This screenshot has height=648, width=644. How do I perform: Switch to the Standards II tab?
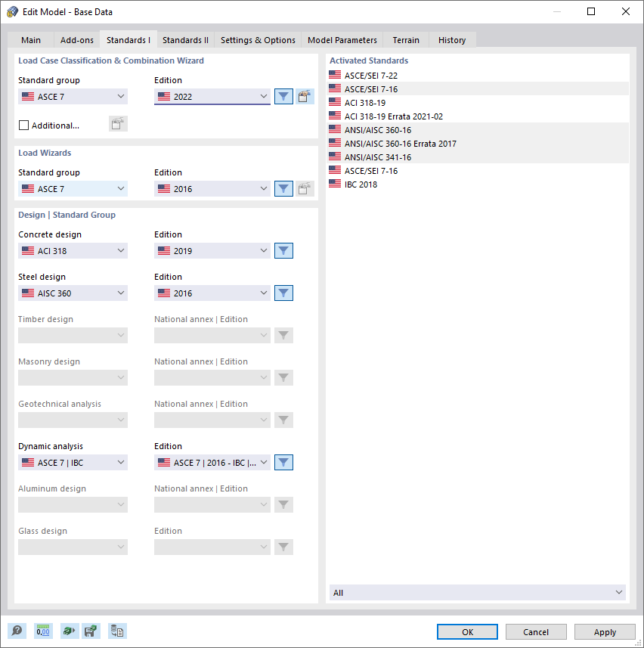tap(185, 40)
